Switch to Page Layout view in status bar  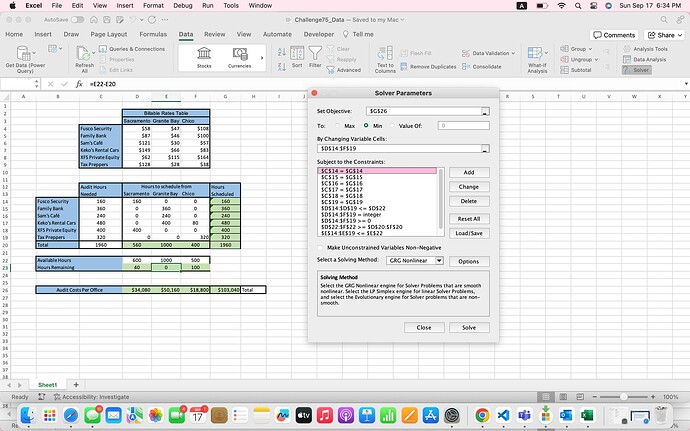point(563,397)
